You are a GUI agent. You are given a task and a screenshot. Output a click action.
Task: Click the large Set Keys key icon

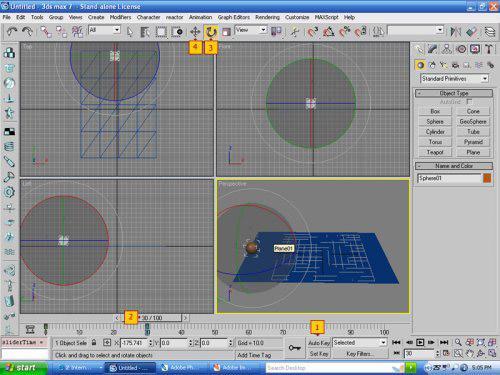pos(295,348)
